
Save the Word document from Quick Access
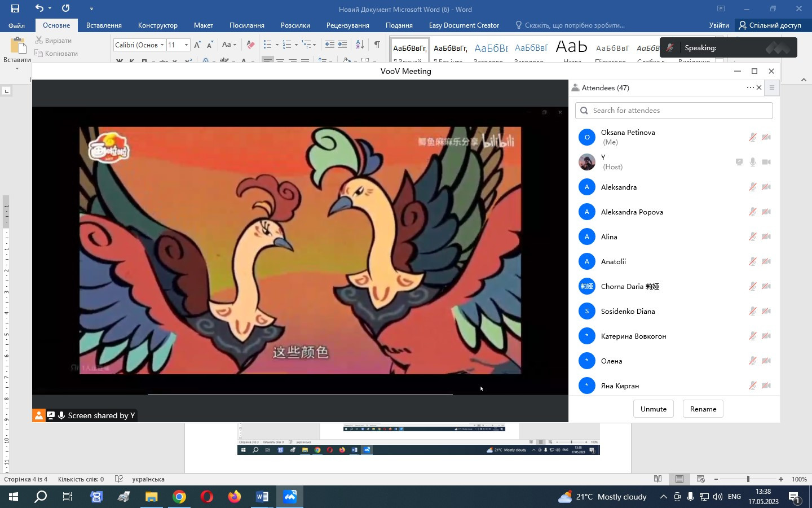tap(15, 8)
